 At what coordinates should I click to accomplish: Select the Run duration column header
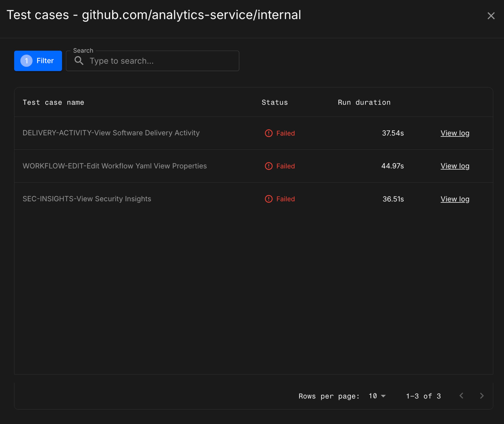[x=364, y=102]
